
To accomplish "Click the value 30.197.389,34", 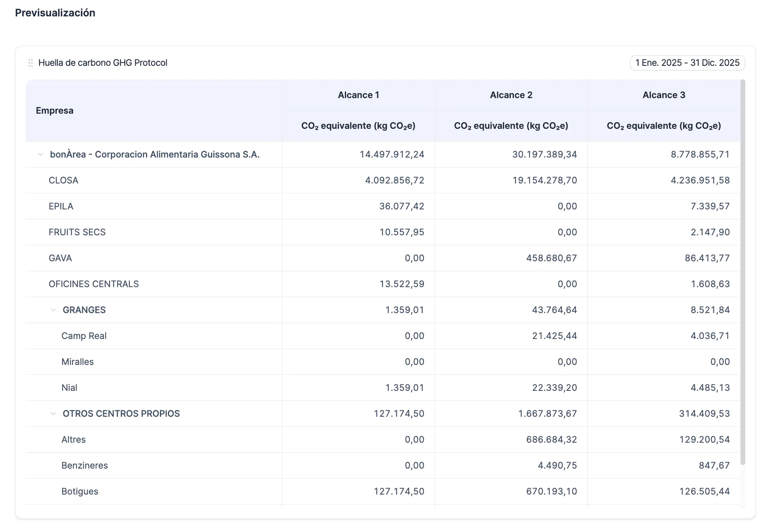I will pyautogui.click(x=545, y=154).
